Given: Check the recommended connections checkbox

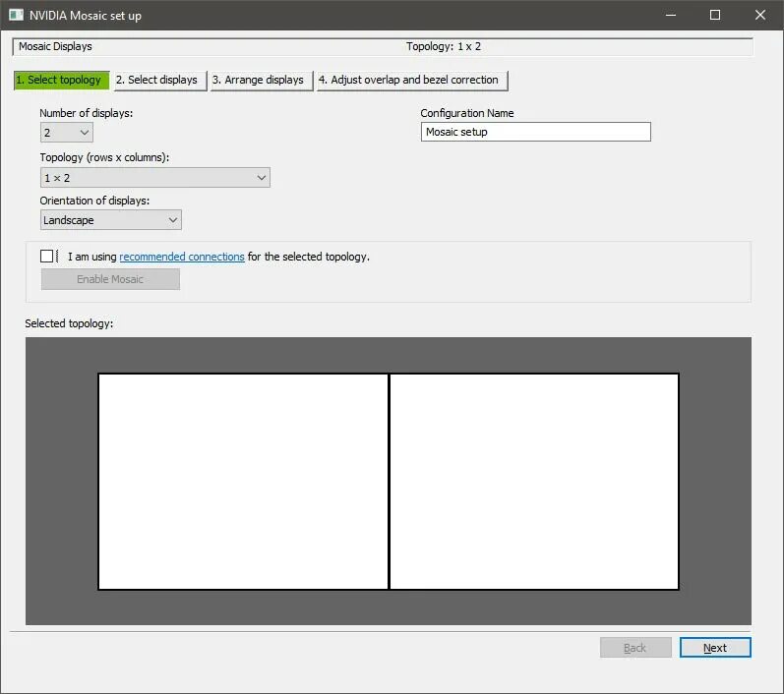Looking at the screenshot, I should coord(46,257).
